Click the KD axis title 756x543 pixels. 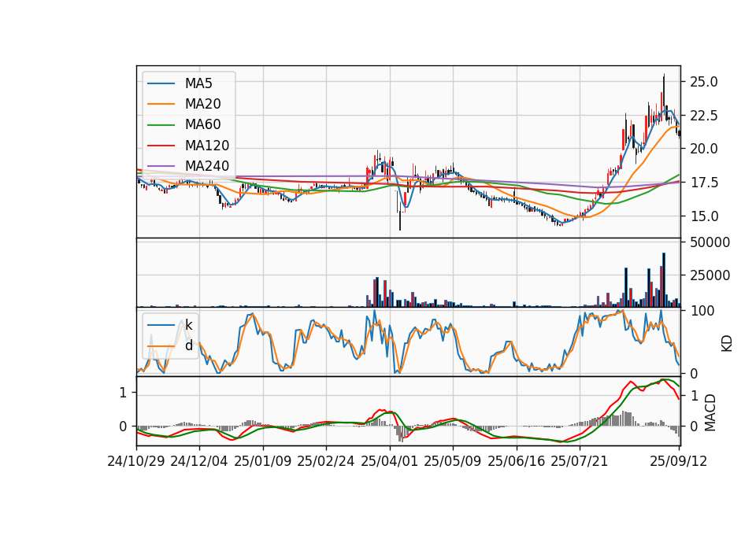[727, 343]
